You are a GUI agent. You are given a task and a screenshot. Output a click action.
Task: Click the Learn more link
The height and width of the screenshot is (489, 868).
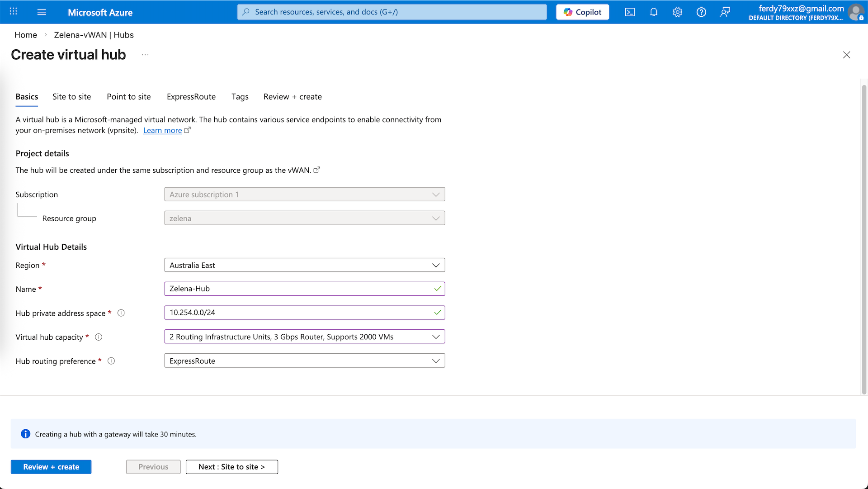162,130
